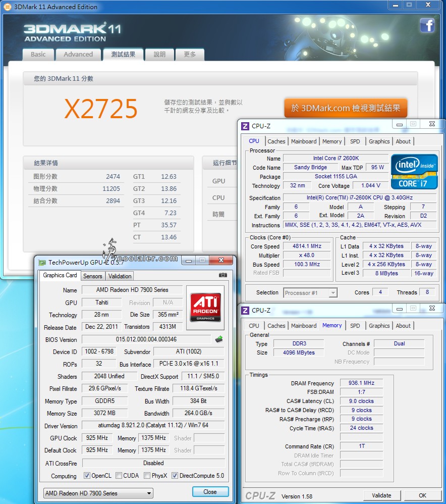The height and width of the screenshot is (504, 446).
Task: Open the 說明 tab in 3DMark
Action: point(159,55)
